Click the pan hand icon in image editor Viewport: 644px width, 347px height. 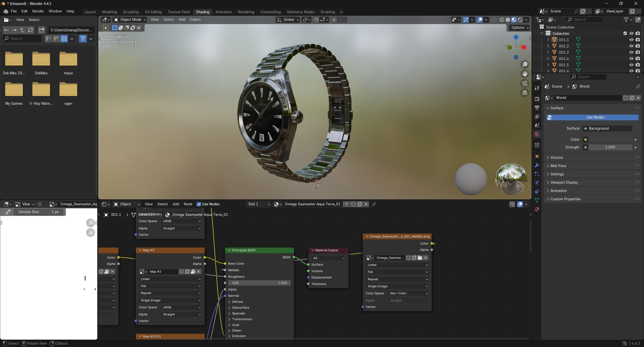(x=90, y=233)
